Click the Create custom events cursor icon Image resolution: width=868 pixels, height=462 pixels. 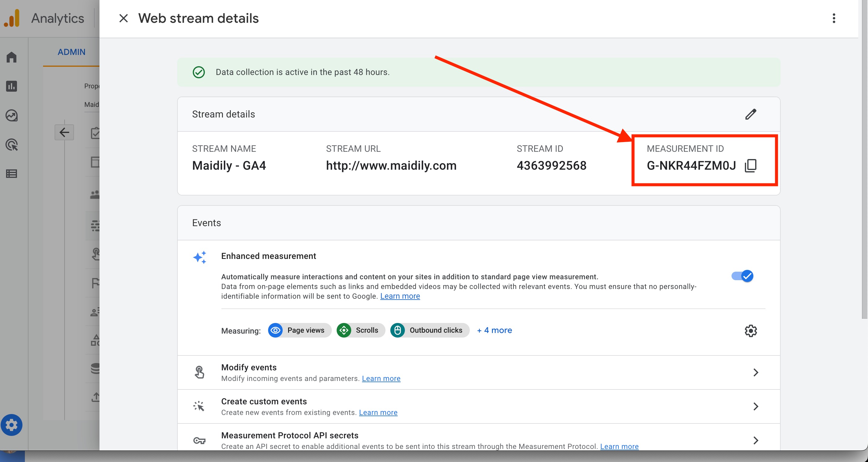199,406
